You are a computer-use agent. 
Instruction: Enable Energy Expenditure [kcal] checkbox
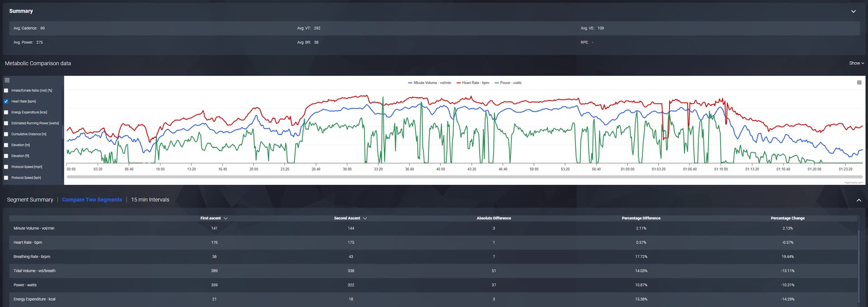click(6, 112)
